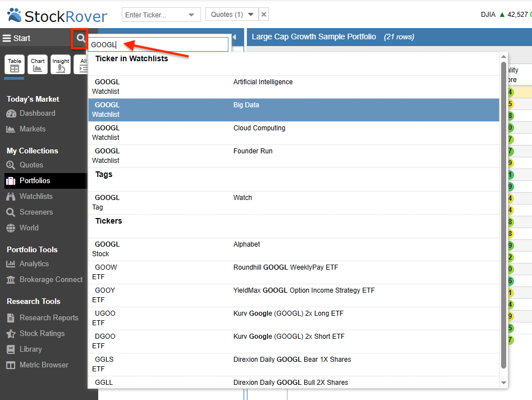Open Analytics portfolio tool

(x=27, y=264)
